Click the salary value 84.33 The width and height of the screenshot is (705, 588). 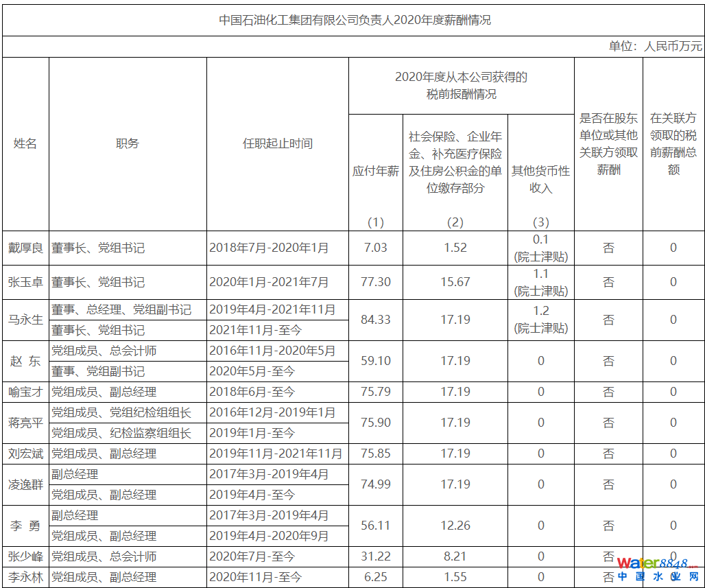375,320
